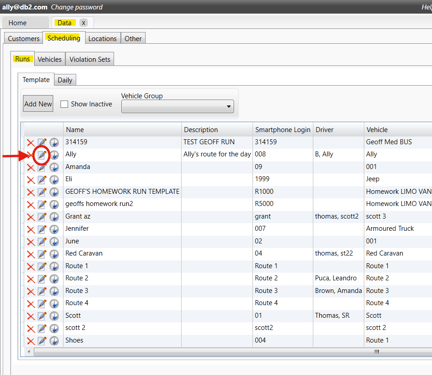Delete the Route 3 run

30,291
